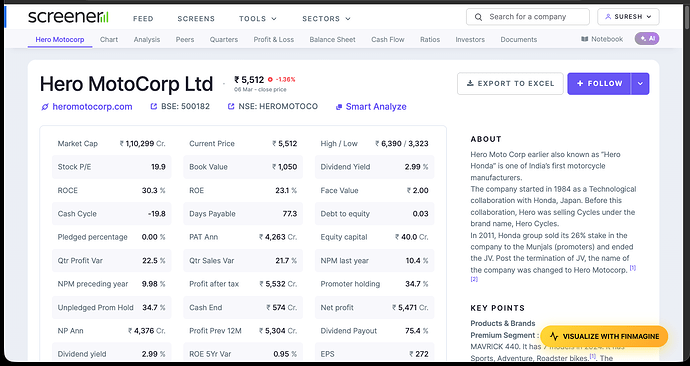The image size is (690, 366).
Task: Switch to the Quarters tab
Action: (224, 40)
